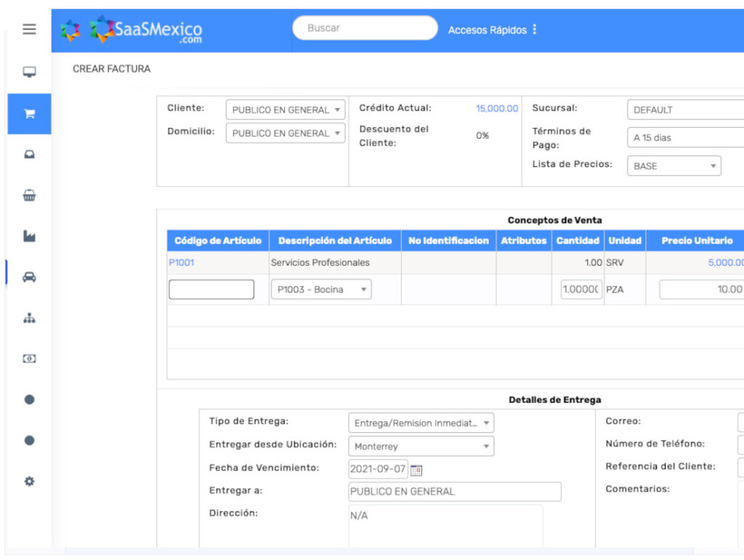The height and width of the screenshot is (560, 744).
Task: Open the monitor dashboard icon in sidebar
Action: (29, 73)
